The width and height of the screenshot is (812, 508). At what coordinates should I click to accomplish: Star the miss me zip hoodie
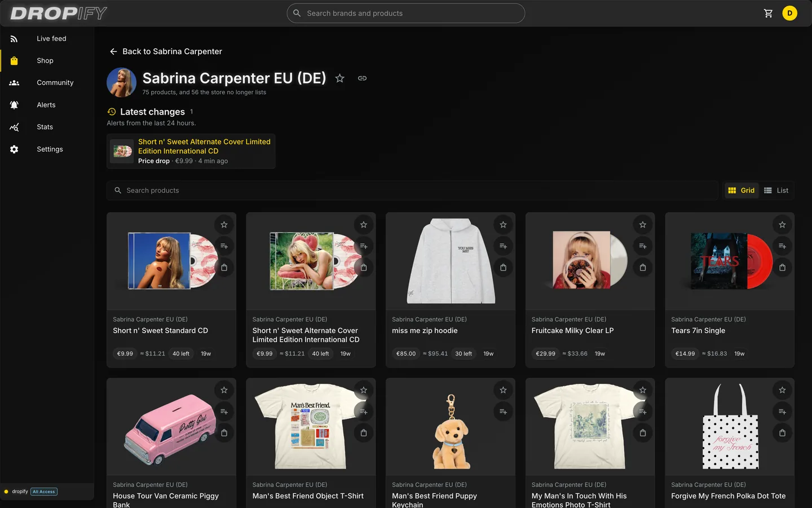point(503,225)
